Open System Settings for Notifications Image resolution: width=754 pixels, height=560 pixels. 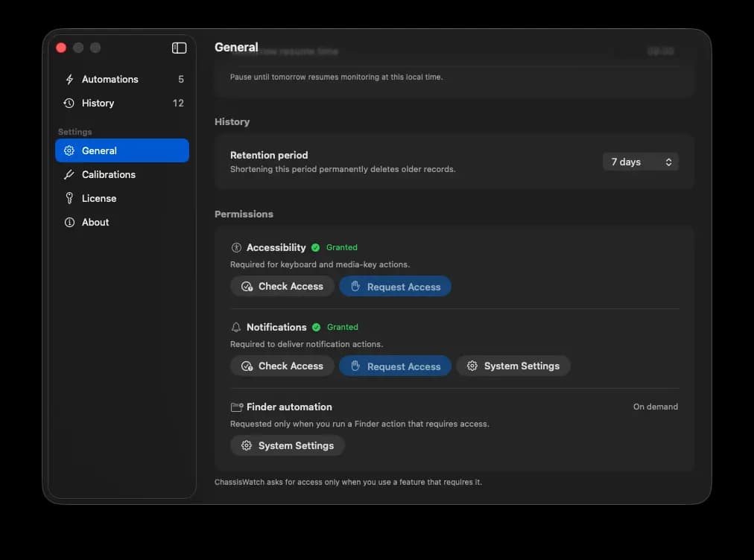pyautogui.click(x=513, y=366)
